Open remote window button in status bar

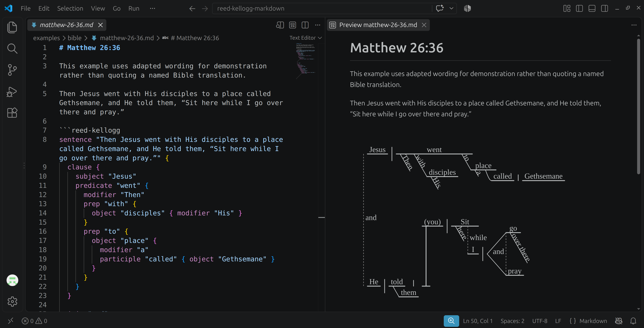[x=11, y=321]
